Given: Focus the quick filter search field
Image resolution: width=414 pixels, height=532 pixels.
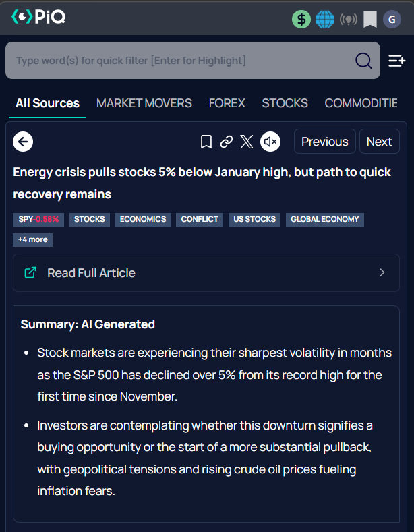Looking at the screenshot, I should coord(193,61).
